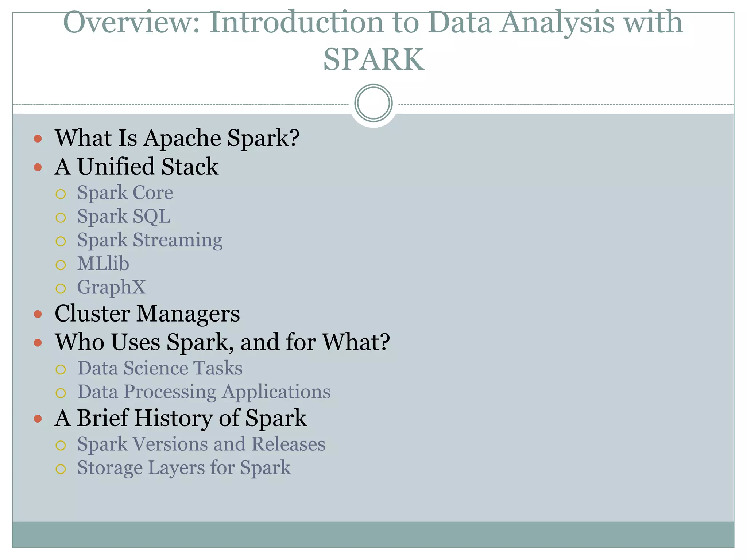Click the orange bullet beside 'What Is Apache Spark?'
Screen dimensions: 747x560
coord(38,139)
